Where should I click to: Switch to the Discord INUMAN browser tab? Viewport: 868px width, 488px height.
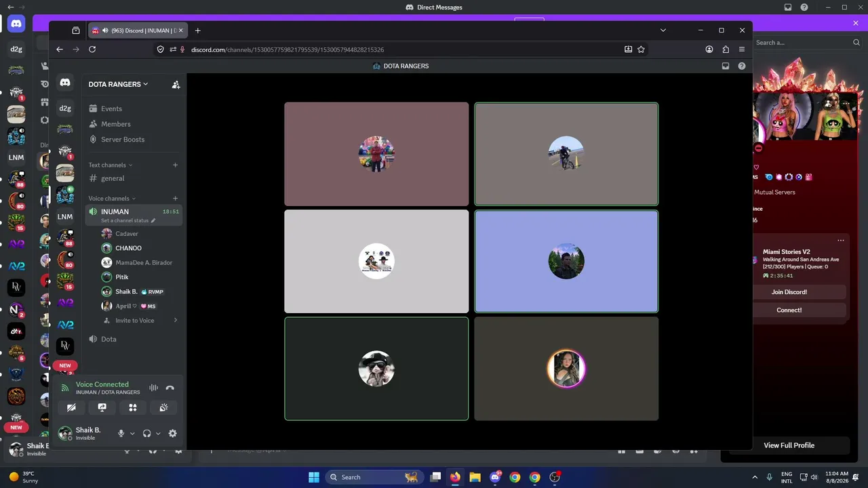[138, 30]
